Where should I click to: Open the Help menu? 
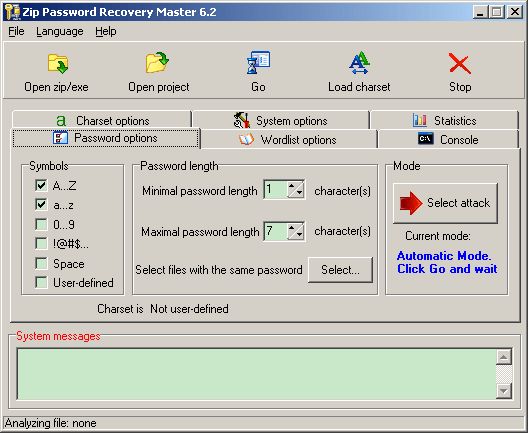pos(106,31)
